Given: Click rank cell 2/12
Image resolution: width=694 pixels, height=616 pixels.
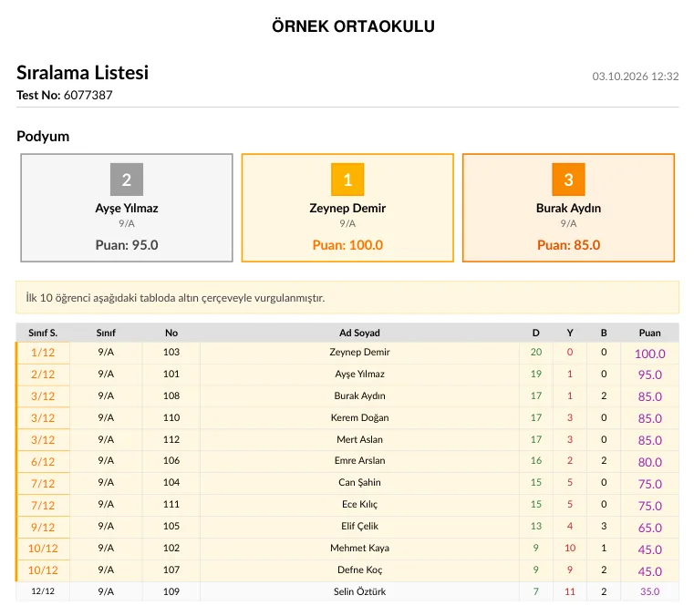Looking at the screenshot, I should tap(43, 375).
